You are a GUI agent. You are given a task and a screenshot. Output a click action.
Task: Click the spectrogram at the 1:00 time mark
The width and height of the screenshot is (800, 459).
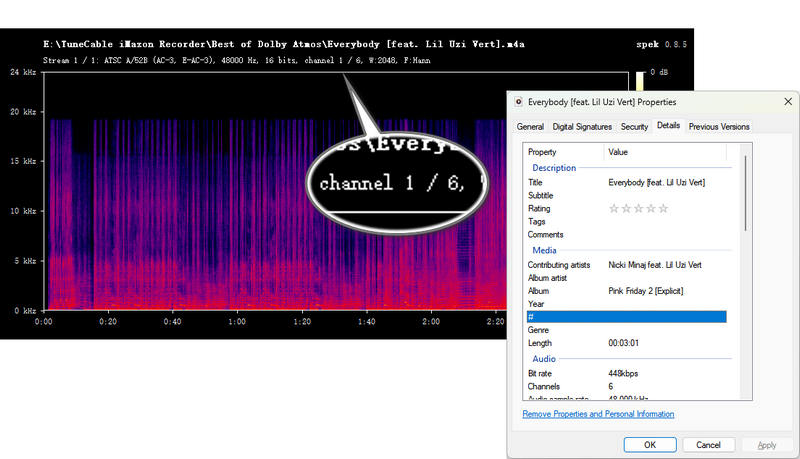[x=237, y=321]
